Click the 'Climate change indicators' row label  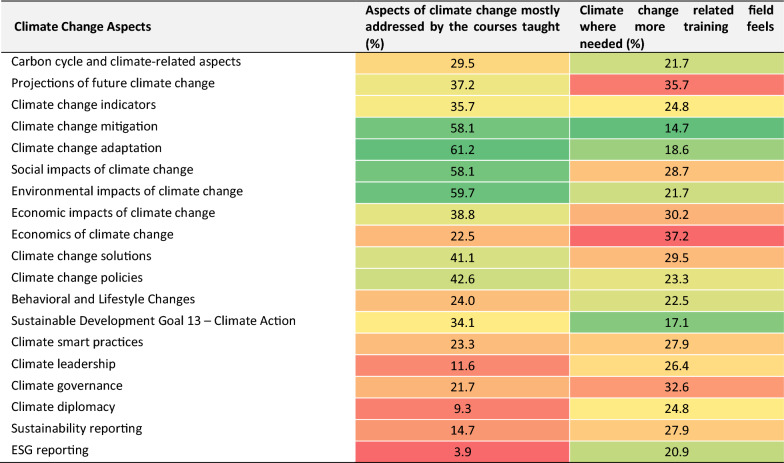83,105
